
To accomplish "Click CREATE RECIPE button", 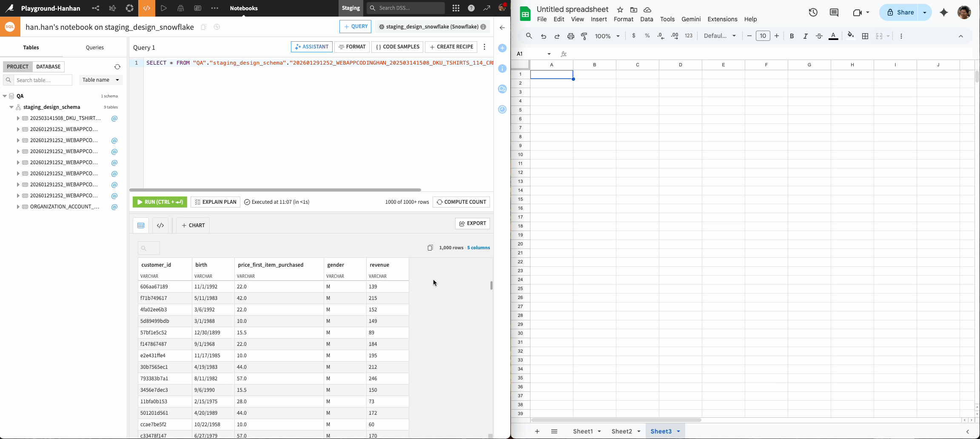I will (451, 47).
